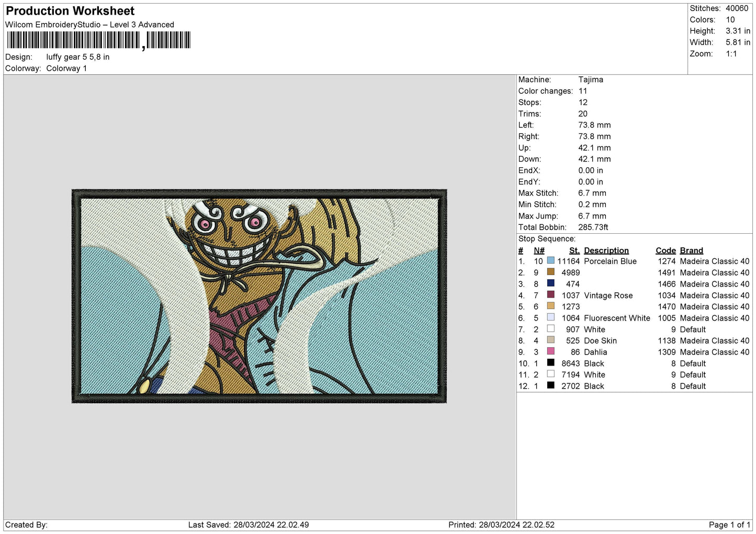Select the Doe Skin color swatch
This screenshot has height=534, width=756.
point(550,340)
